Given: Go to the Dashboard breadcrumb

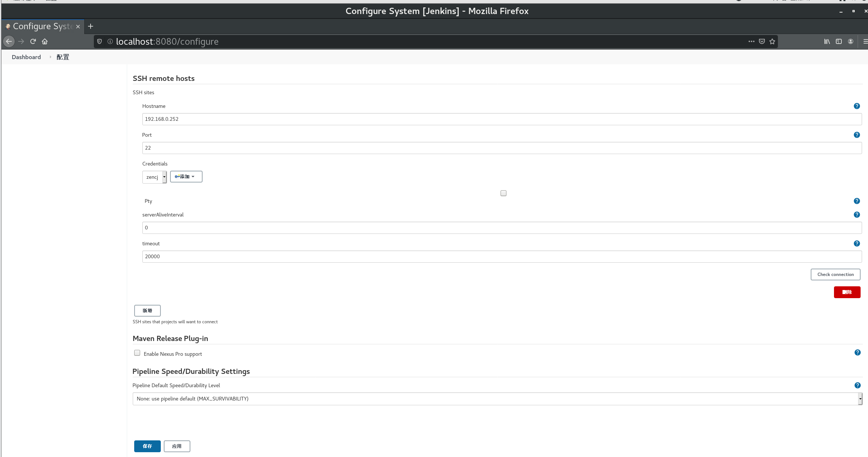Looking at the screenshot, I should (26, 57).
